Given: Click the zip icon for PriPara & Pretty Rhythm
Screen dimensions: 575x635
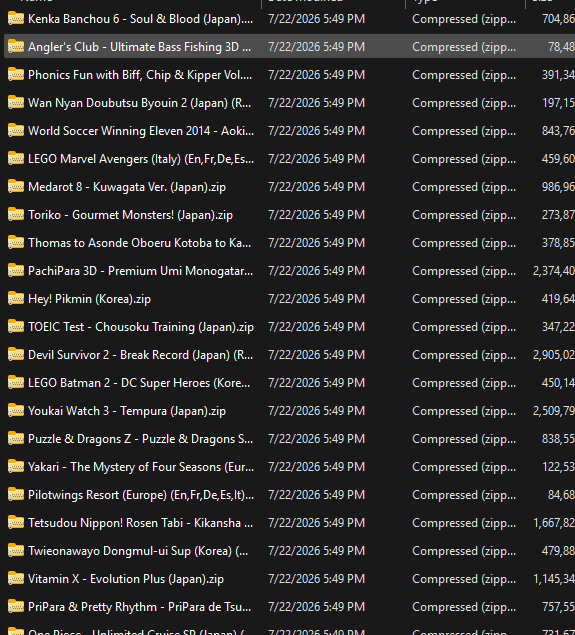Looking at the screenshot, I should 16,606.
